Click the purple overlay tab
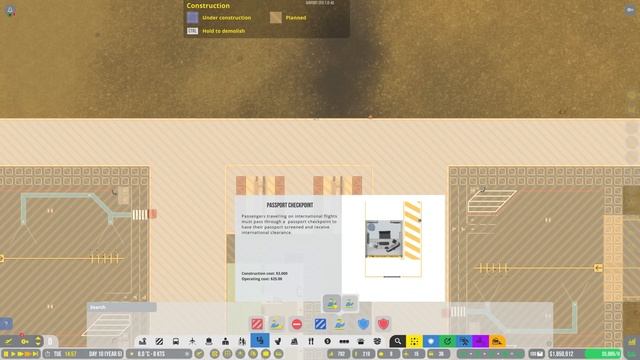 tap(481, 341)
